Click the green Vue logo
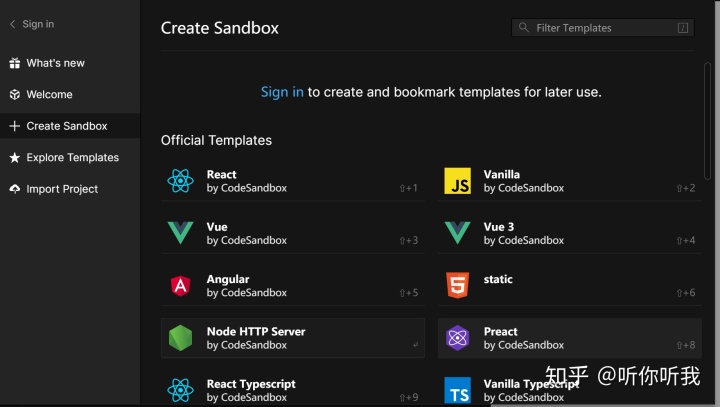Screen dimensions: 720x407 coord(180,232)
